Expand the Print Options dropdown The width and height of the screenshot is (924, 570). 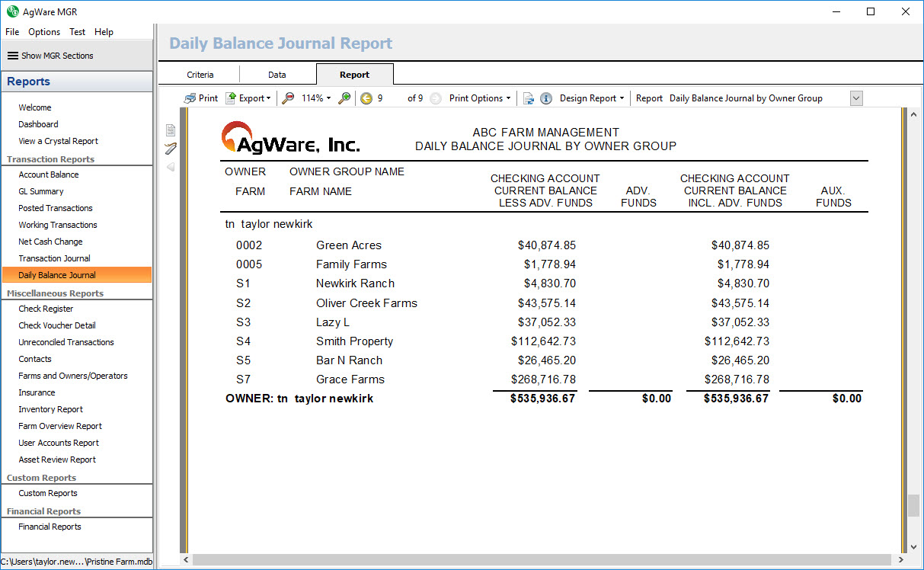coord(480,98)
